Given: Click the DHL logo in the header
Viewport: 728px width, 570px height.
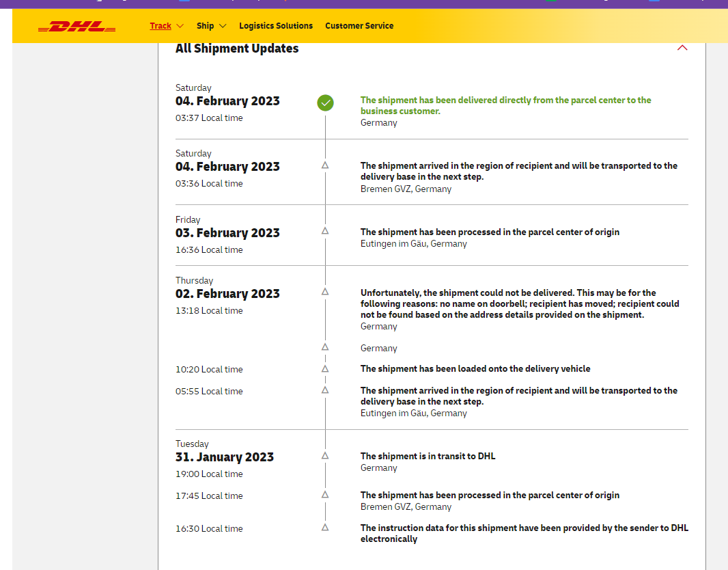Looking at the screenshot, I should coord(76,27).
